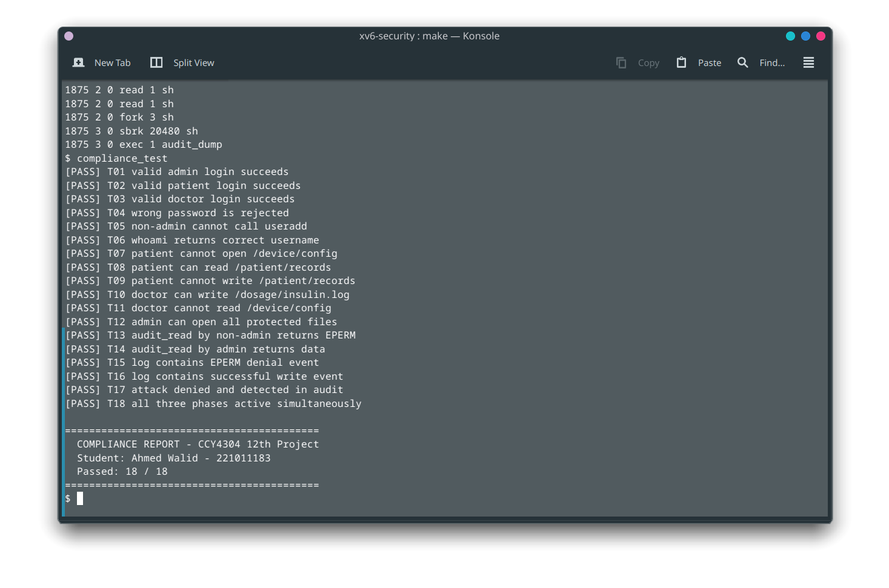
Task: Open a new tab via New Tab icon
Action: [x=79, y=62]
